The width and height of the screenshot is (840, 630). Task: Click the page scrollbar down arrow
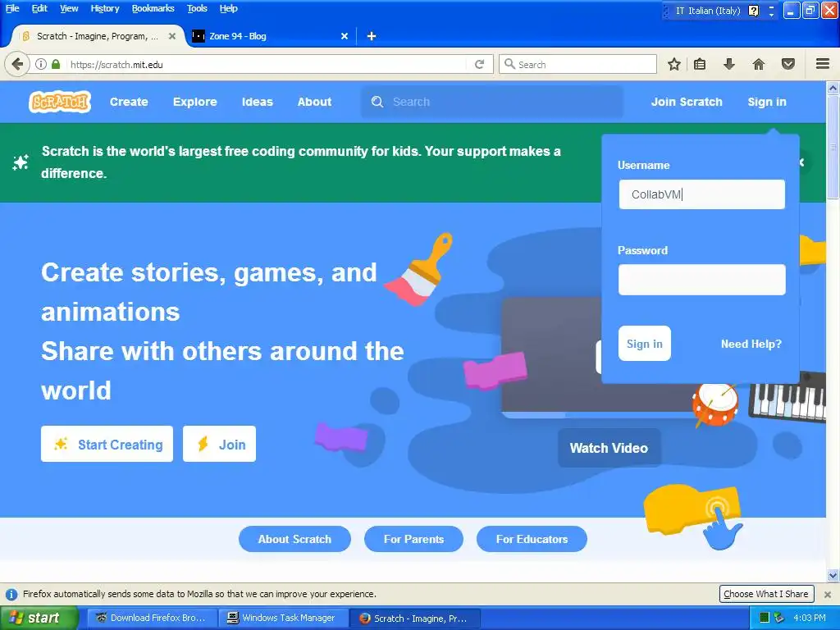point(833,576)
